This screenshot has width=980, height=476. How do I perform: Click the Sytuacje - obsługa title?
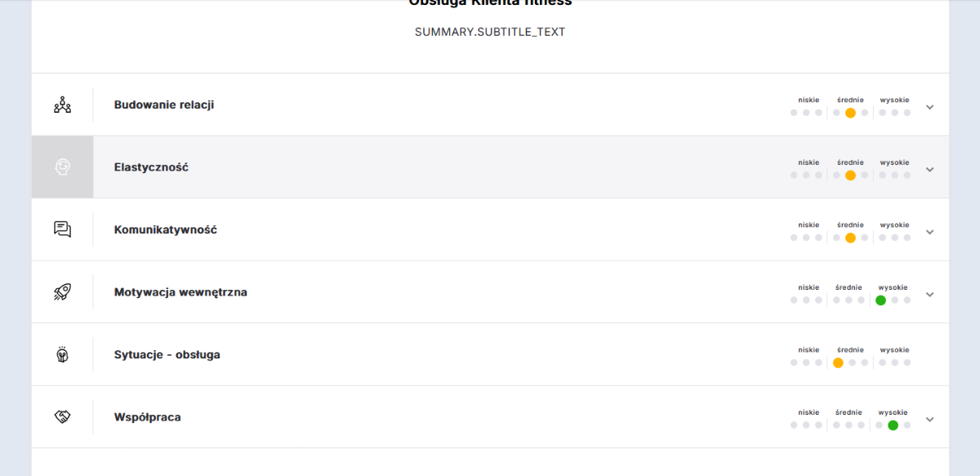pyautogui.click(x=167, y=354)
